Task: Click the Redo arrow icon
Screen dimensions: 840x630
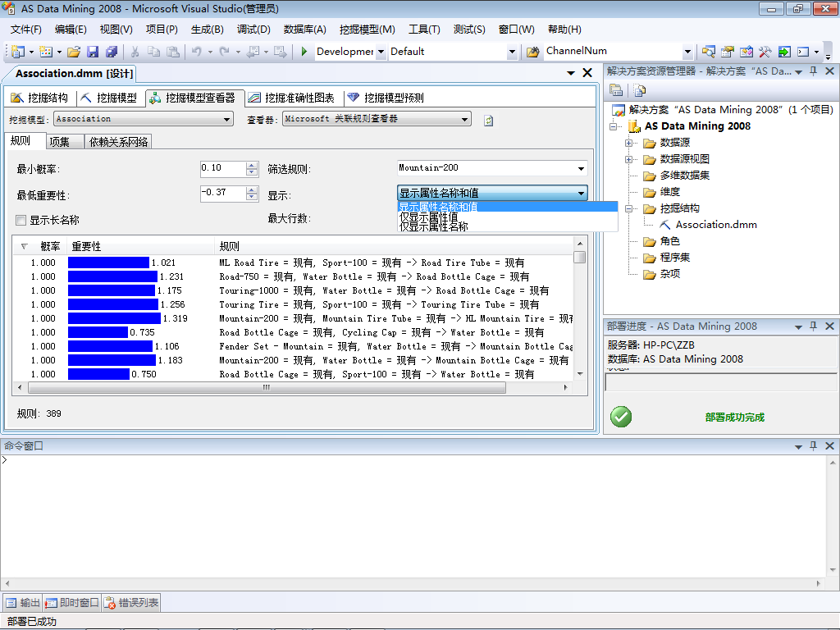Action: point(225,52)
